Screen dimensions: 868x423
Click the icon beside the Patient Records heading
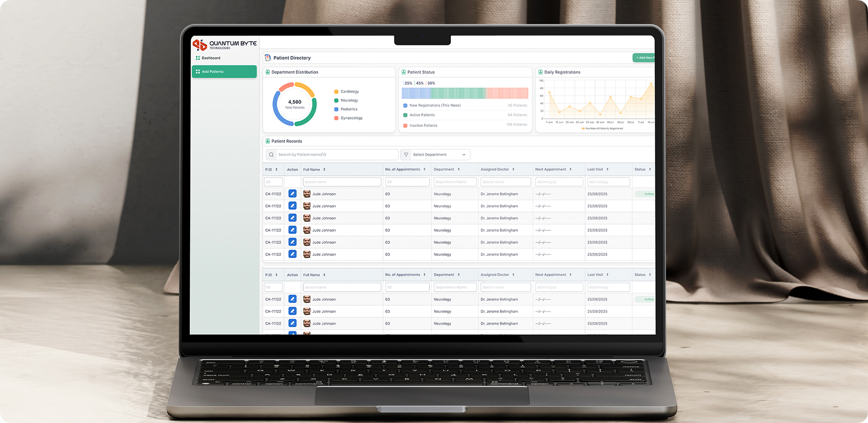(267, 141)
